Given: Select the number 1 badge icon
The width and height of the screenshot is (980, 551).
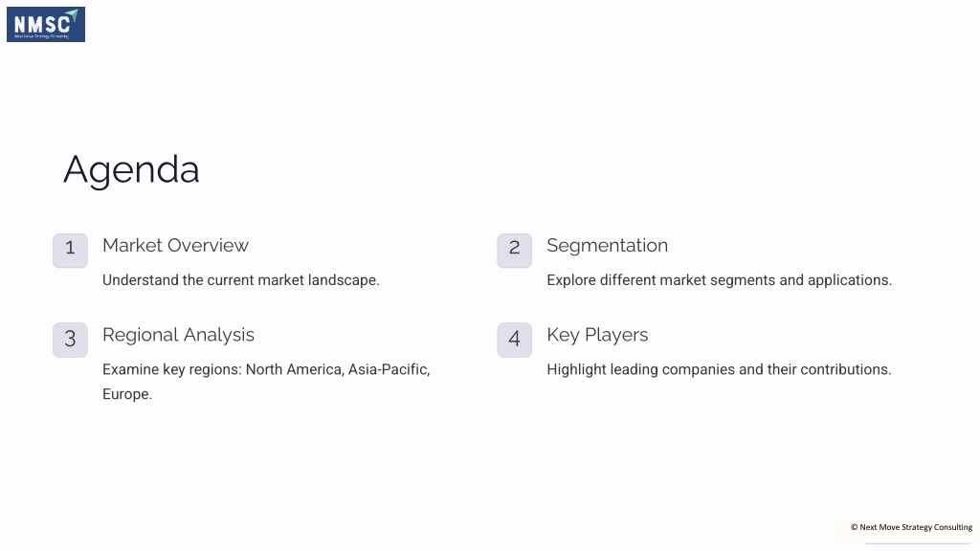Looking at the screenshot, I should click(x=70, y=251).
